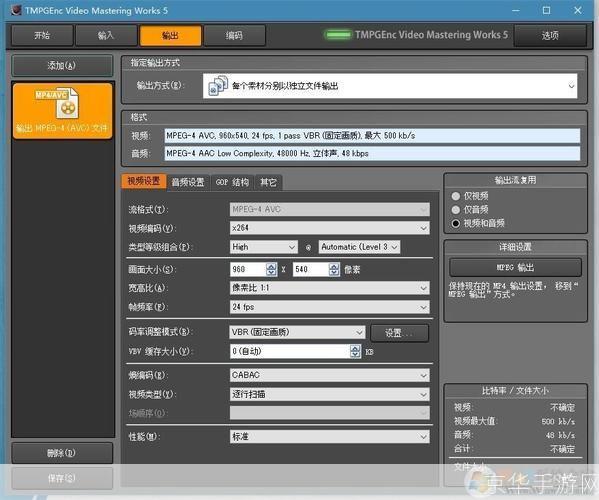This screenshot has height=500, width=599.
Task: Click the 选项 options button
Action: tap(550, 36)
